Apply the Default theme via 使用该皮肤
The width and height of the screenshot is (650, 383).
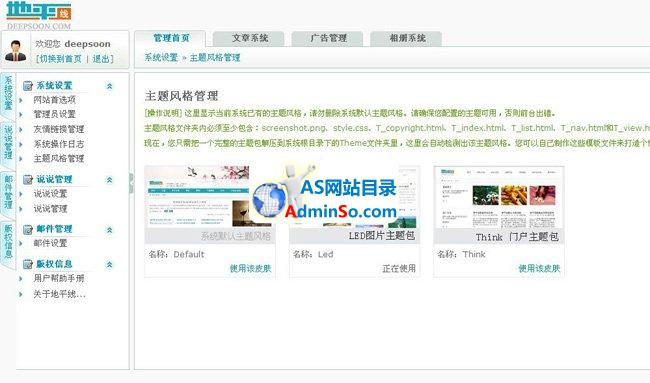pos(250,269)
